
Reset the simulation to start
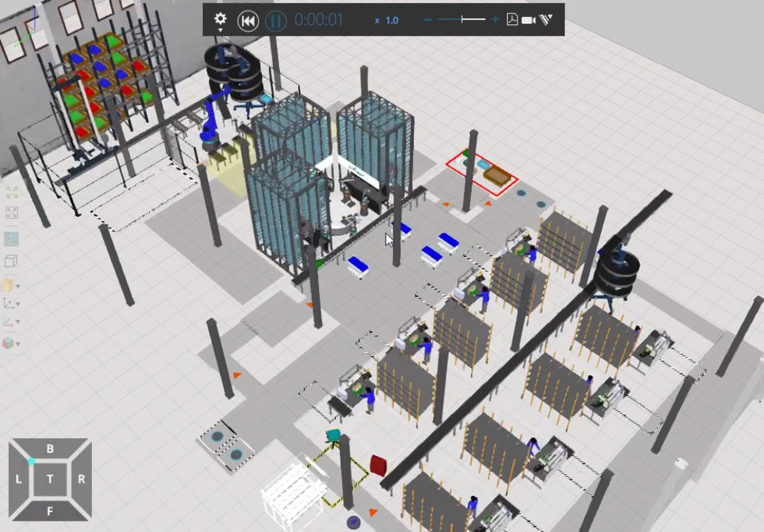click(x=248, y=20)
